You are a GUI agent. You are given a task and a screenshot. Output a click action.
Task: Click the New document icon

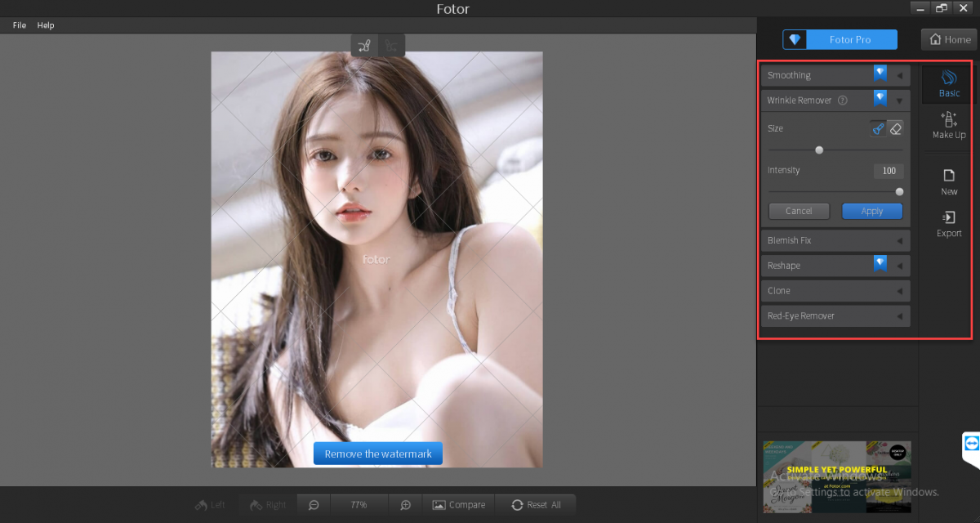pyautogui.click(x=949, y=182)
